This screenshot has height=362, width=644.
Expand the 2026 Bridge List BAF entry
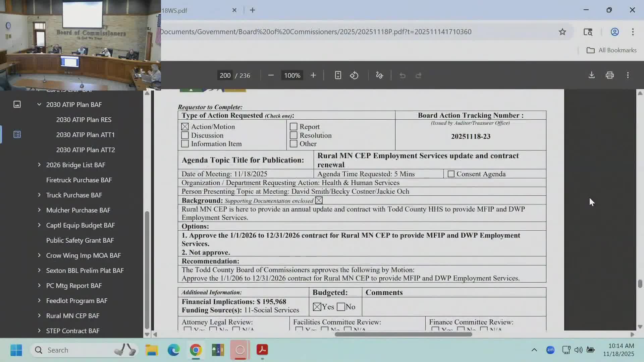tap(39, 165)
